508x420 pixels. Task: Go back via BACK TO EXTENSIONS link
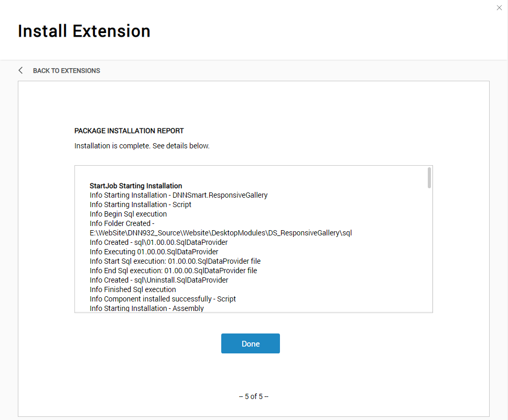click(67, 71)
